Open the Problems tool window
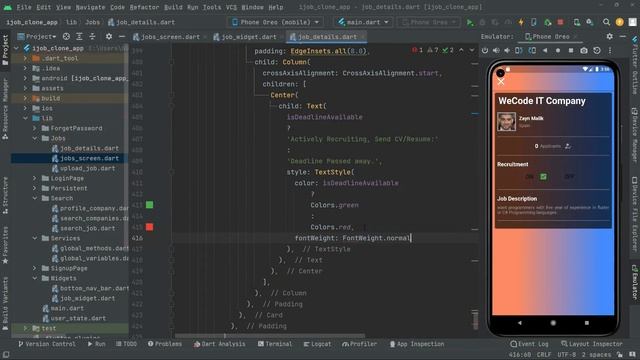Image resolution: width=640 pixels, height=360 pixels. (x=165, y=344)
